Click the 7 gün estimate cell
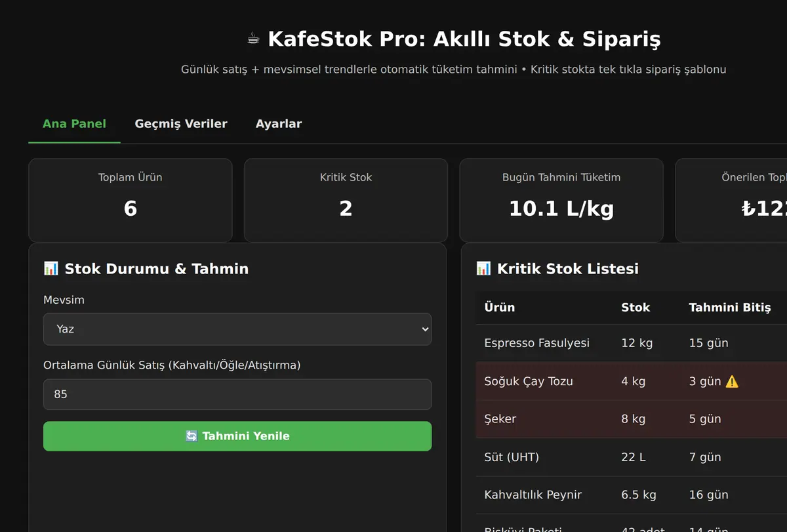The image size is (787, 532). (705, 457)
